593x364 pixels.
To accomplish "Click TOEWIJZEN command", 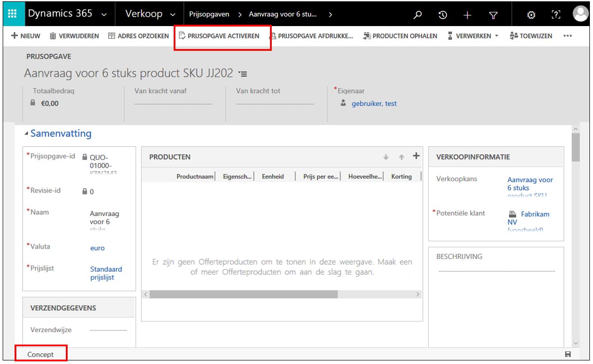I will 531,36.
